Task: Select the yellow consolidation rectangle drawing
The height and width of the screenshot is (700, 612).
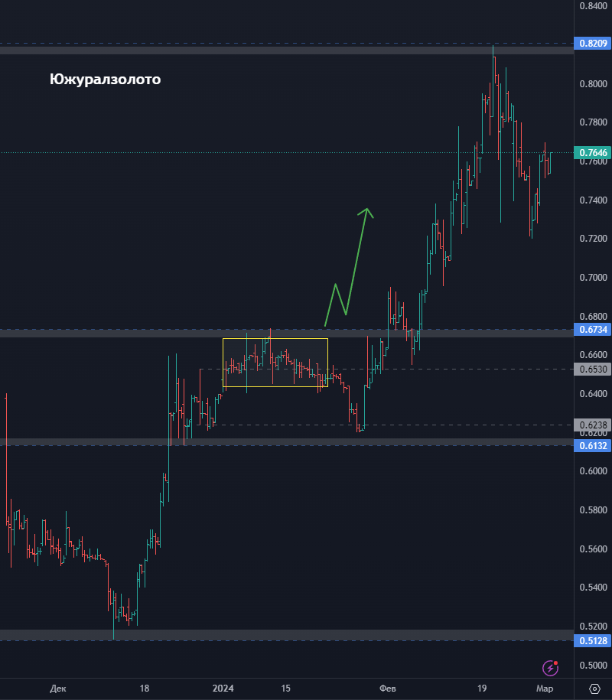Action: click(x=275, y=363)
